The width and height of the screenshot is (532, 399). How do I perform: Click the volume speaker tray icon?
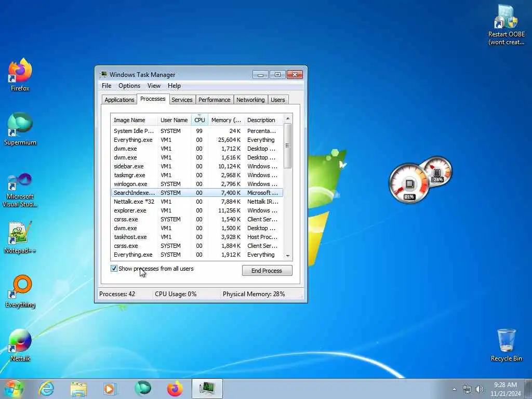pyautogui.click(x=479, y=390)
